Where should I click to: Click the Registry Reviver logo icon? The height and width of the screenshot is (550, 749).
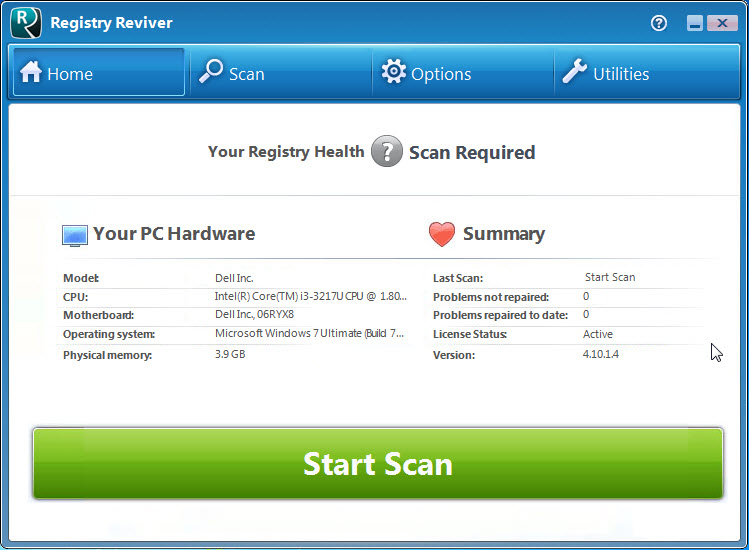[26, 22]
